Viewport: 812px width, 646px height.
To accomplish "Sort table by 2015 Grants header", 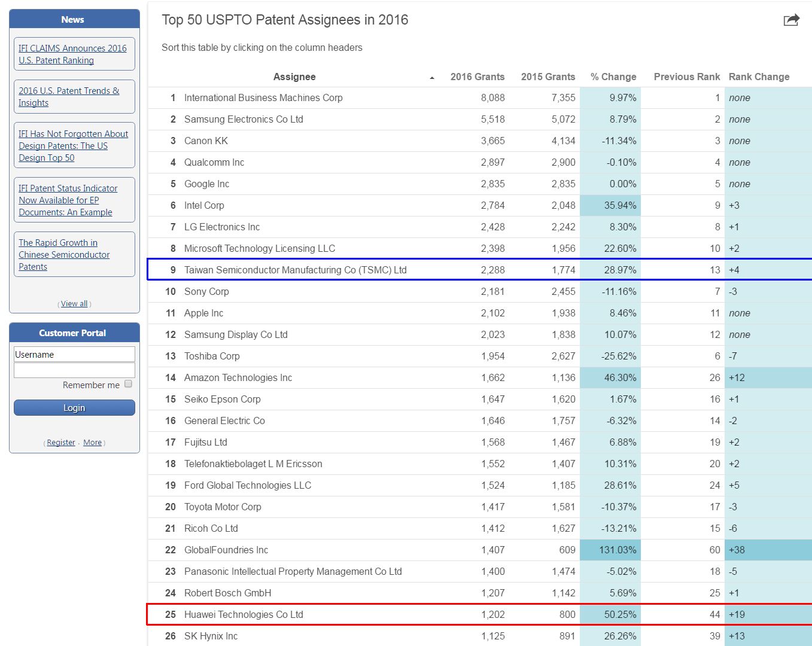I will pyautogui.click(x=548, y=77).
